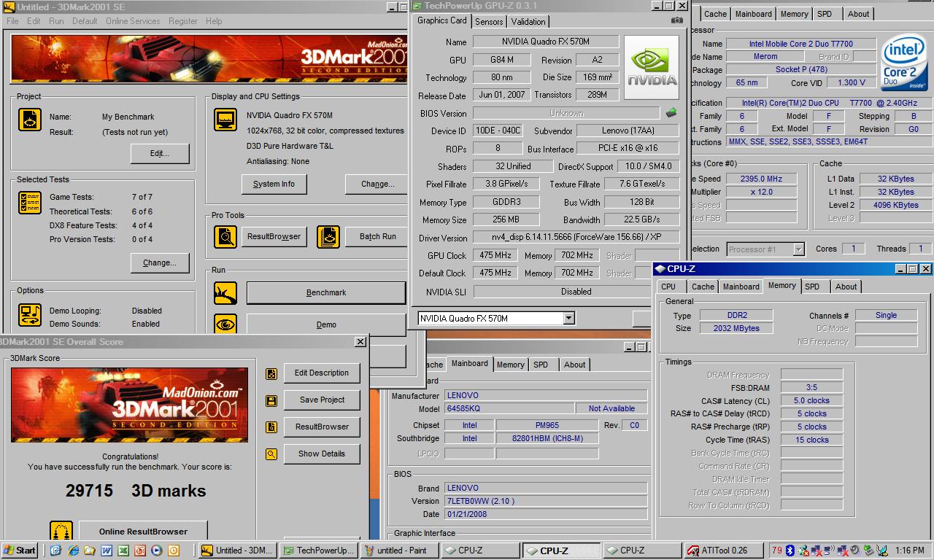Click the Chipset PM965 field
Screen dimensions: 934x560
[547, 425]
